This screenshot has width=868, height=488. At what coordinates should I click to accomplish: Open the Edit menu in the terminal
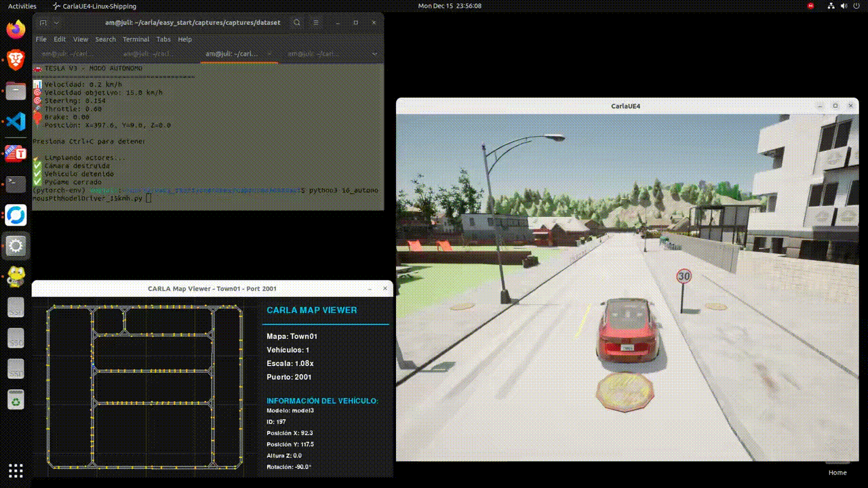point(60,39)
